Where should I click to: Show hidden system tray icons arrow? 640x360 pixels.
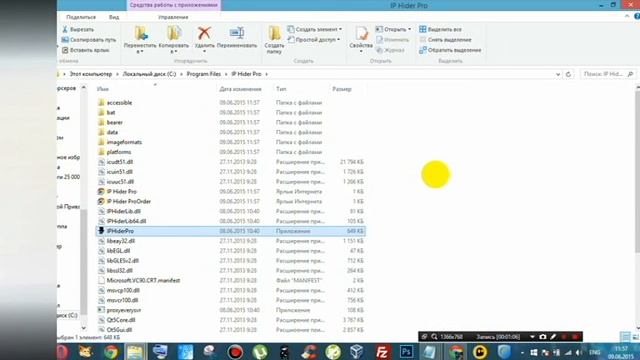(x=522, y=352)
